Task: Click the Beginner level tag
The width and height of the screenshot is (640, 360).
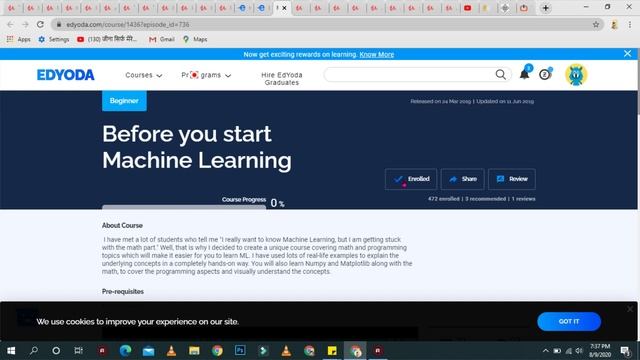Action: coord(124,101)
